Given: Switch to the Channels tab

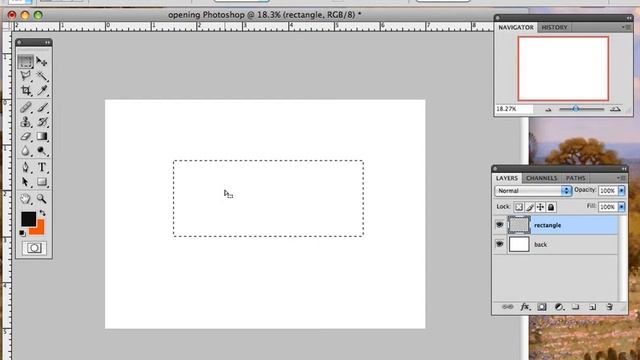Looking at the screenshot, I should point(541,178).
